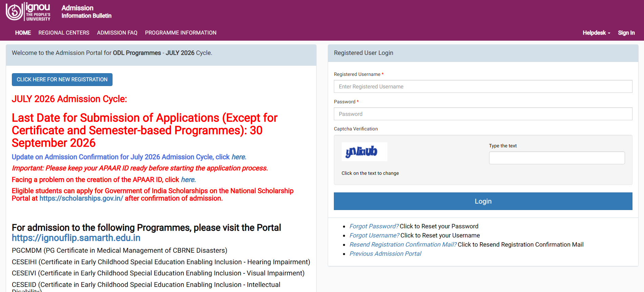The image size is (644, 292).
Task: Click the New Registration button
Action: (62, 80)
